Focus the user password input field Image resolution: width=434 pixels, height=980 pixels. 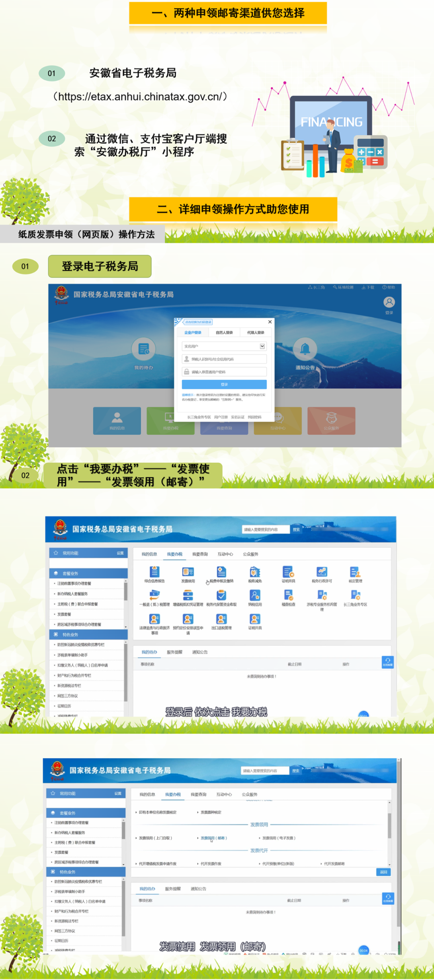224,372
